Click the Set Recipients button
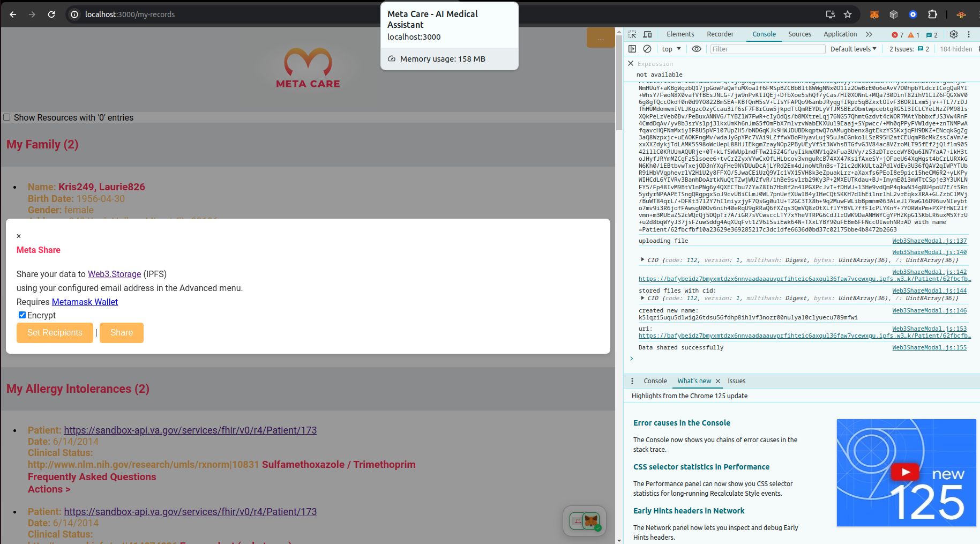The width and height of the screenshot is (980, 544). [x=55, y=333]
